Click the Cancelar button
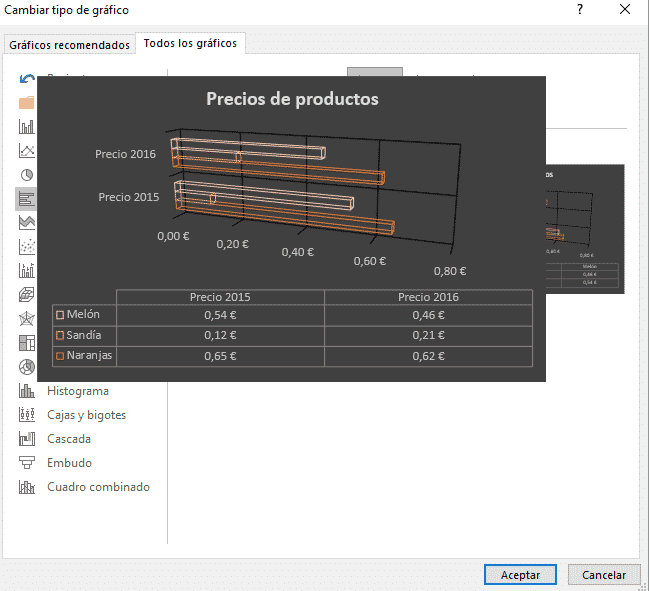Viewport: 649px width, 591px height. 604,575
